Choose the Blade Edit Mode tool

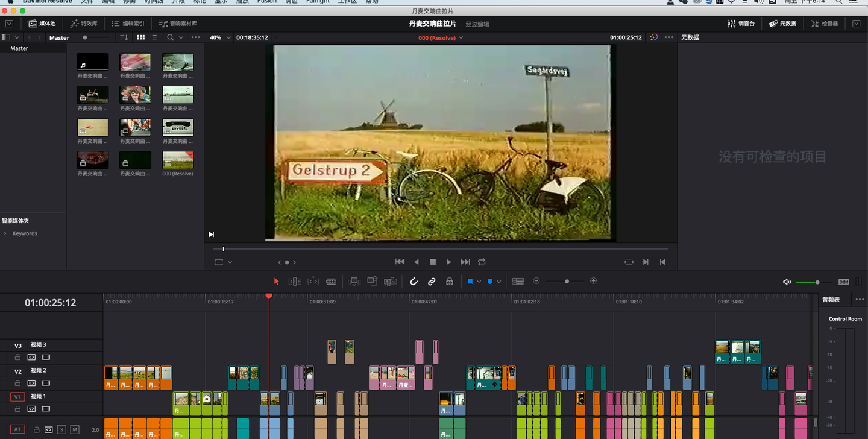click(331, 282)
